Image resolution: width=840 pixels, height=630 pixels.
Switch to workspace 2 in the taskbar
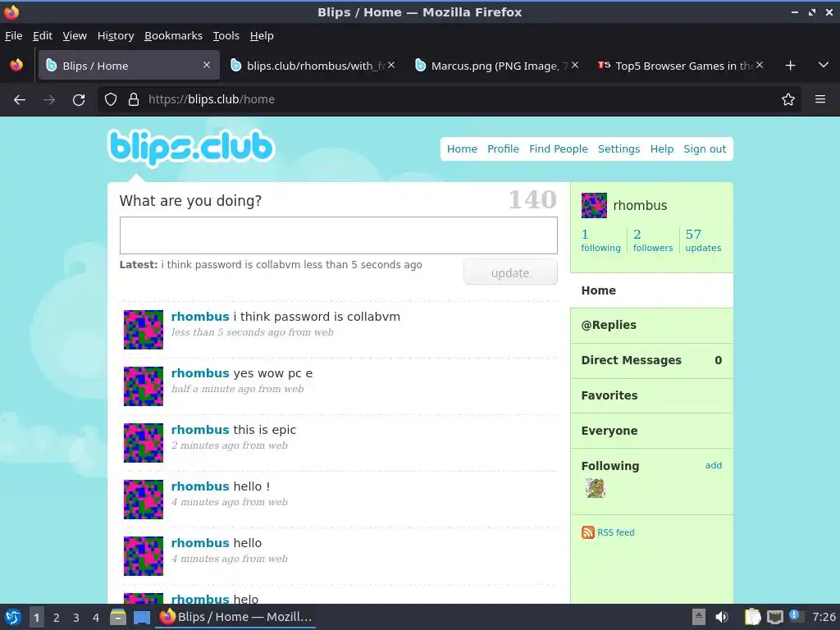tap(57, 618)
